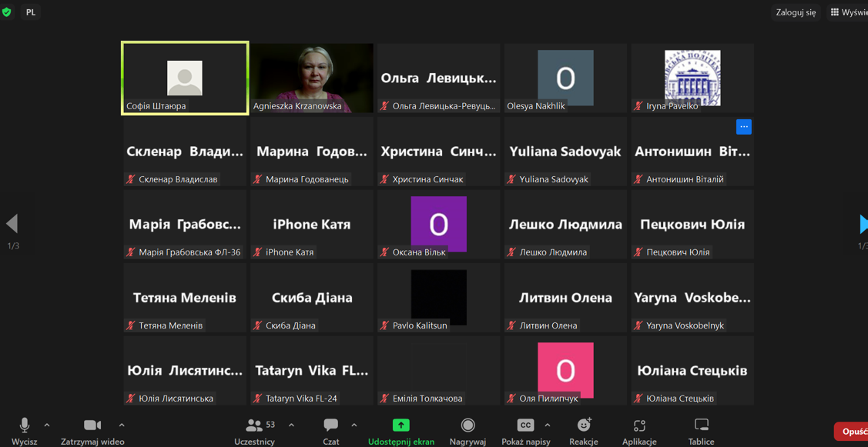Click Pavlo Kalitsun's black avatar
The height and width of the screenshot is (447, 868).
438,297
